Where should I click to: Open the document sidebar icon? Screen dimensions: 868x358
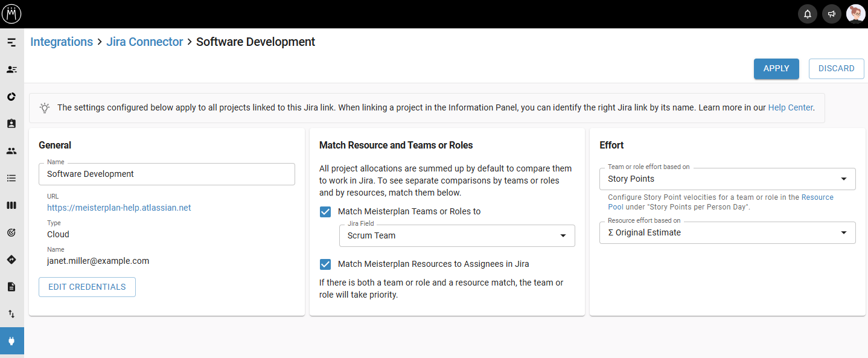(11, 287)
